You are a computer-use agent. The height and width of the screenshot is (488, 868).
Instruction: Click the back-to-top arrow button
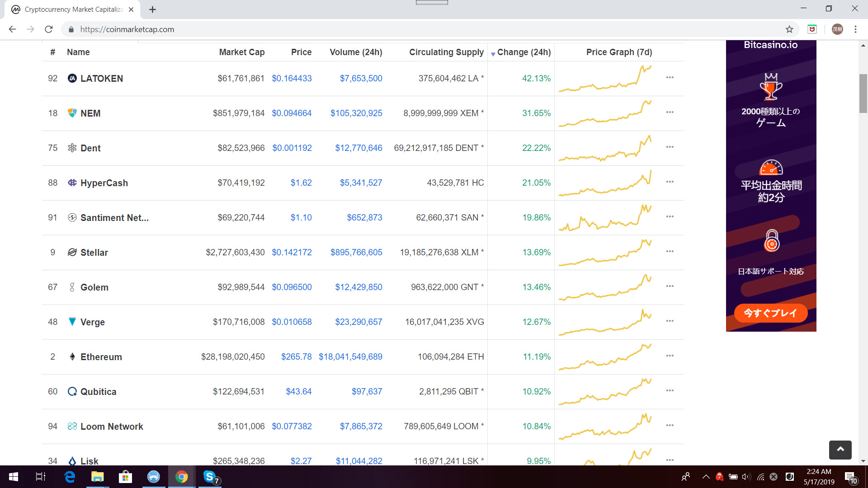pos(840,450)
